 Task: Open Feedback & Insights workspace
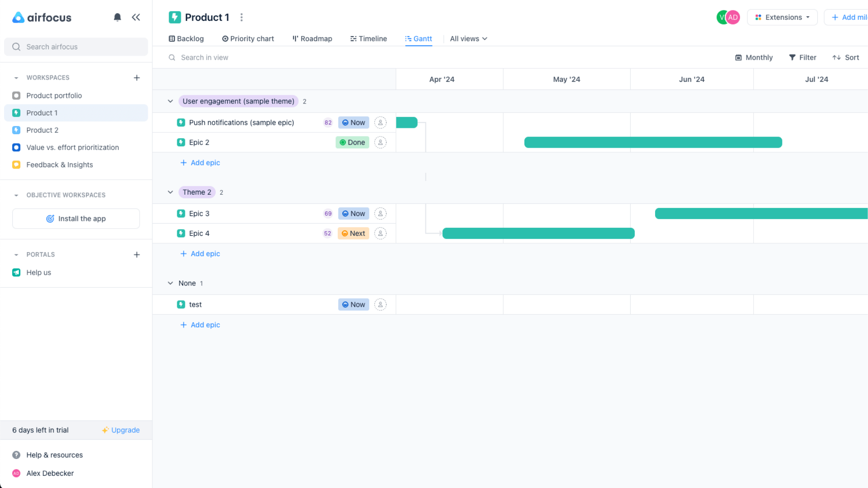click(76, 164)
